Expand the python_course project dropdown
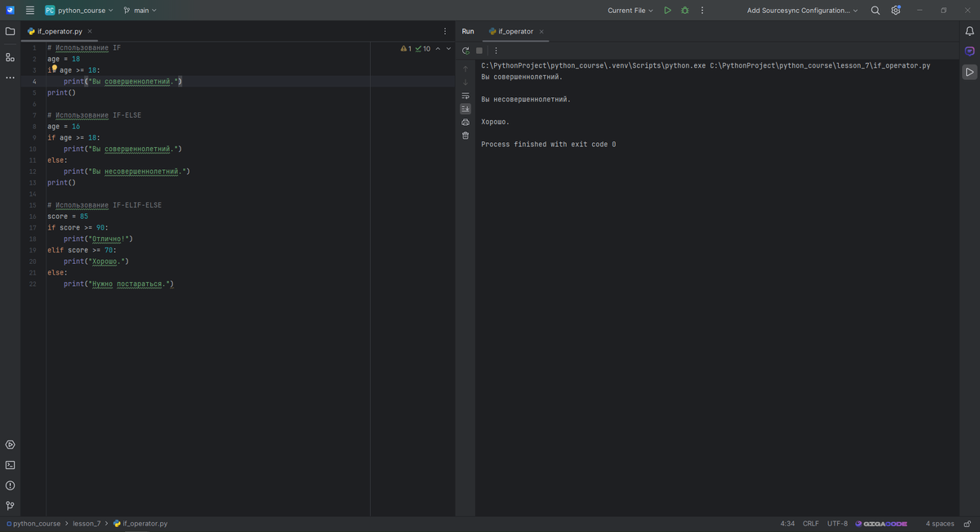This screenshot has height=532, width=980. click(x=79, y=11)
